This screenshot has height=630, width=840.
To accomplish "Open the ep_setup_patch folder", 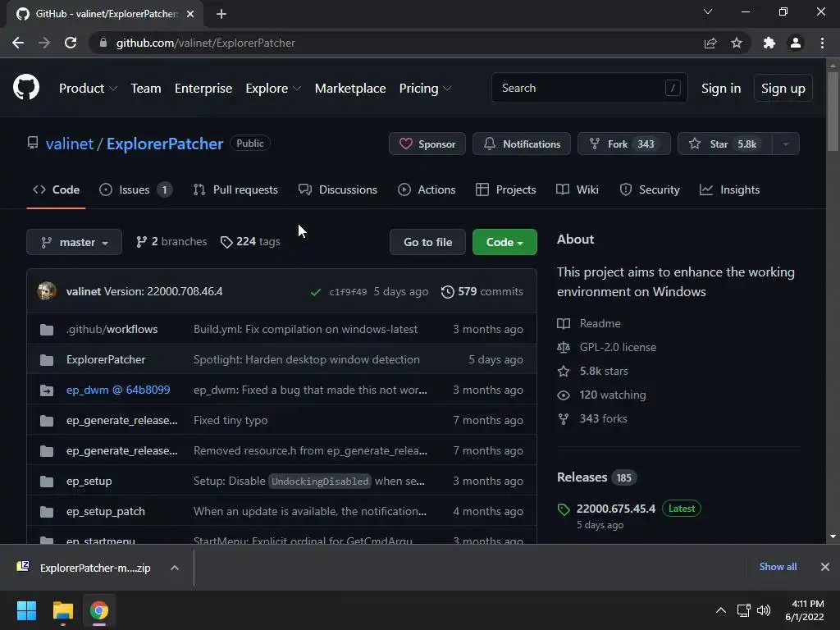I will (x=106, y=512).
